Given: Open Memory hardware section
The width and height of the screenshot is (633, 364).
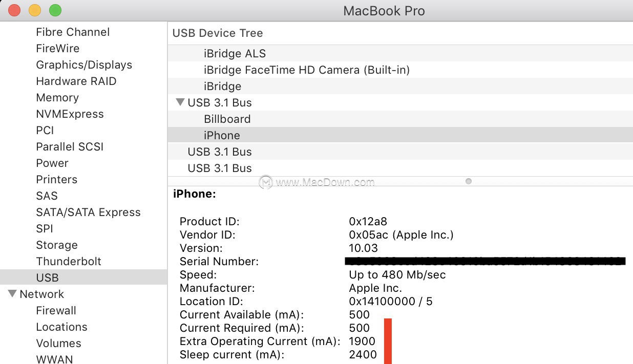Looking at the screenshot, I should pos(57,97).
